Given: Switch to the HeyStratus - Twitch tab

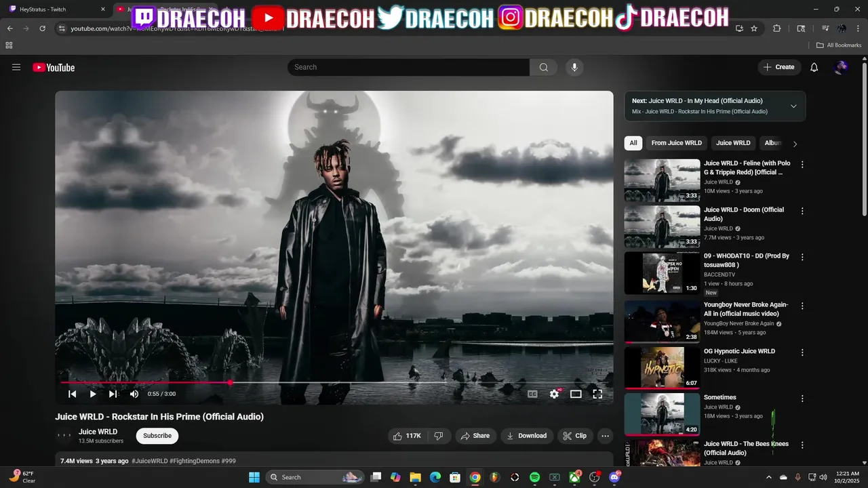Looking at the screenshot, I should (58, 9).
